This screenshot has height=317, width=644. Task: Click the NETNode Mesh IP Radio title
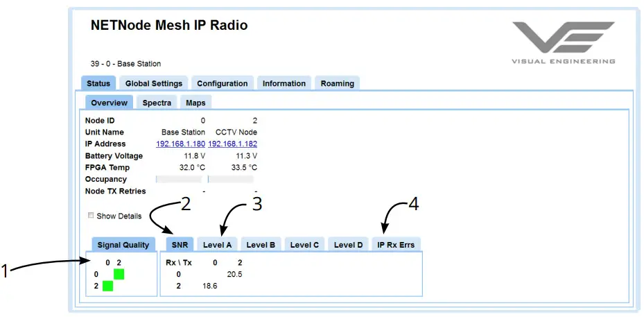[x=169, y=26]
